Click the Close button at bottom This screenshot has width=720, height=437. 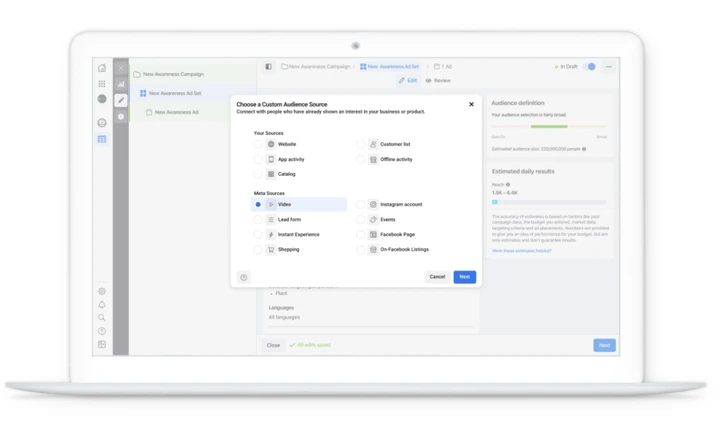coord(273,345)
